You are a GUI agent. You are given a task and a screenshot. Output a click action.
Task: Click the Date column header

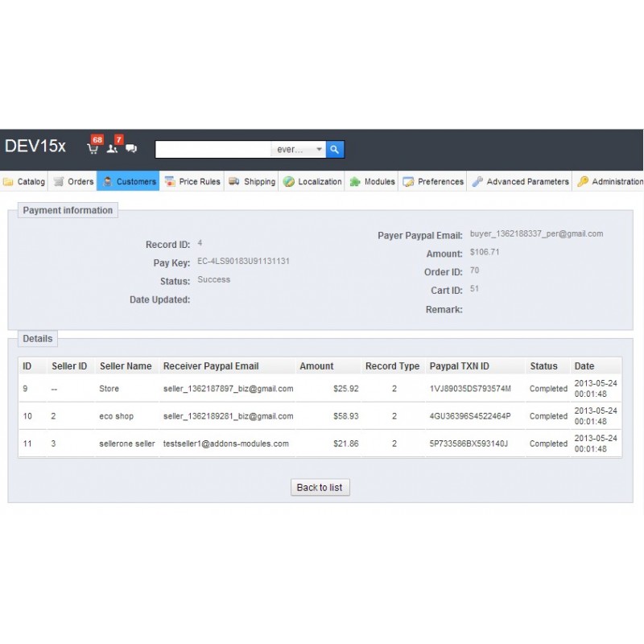[584, 366]
